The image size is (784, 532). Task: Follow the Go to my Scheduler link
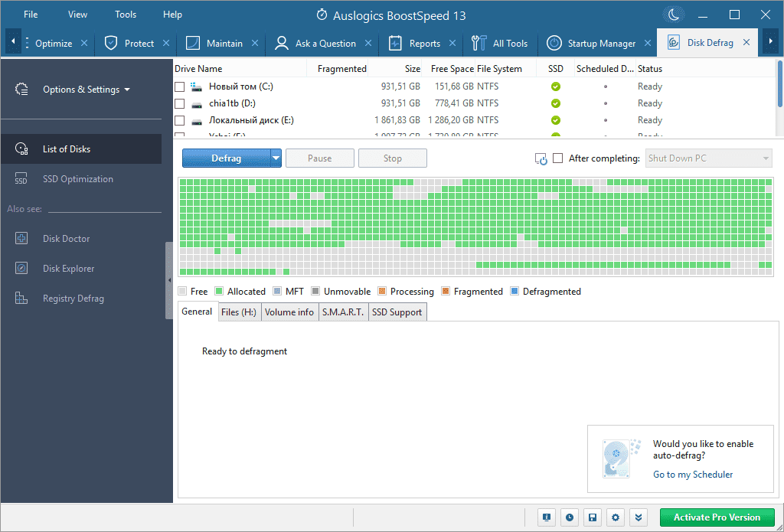(x=693, y=475)
